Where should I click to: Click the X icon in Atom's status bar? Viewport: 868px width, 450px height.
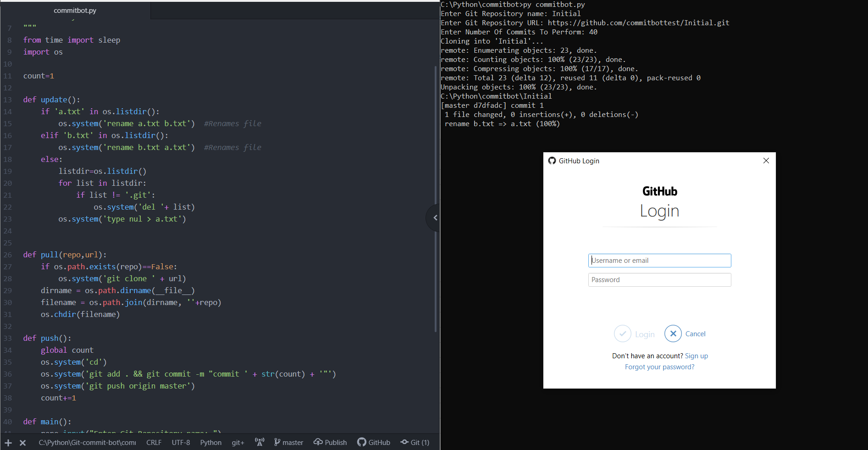22,443
